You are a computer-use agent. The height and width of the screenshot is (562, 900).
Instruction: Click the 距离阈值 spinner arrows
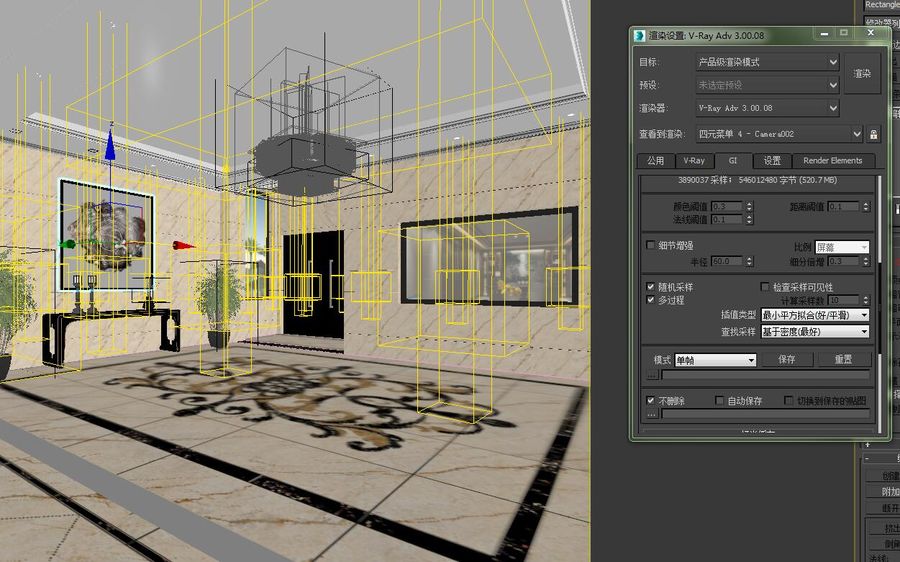coord(866,206)
